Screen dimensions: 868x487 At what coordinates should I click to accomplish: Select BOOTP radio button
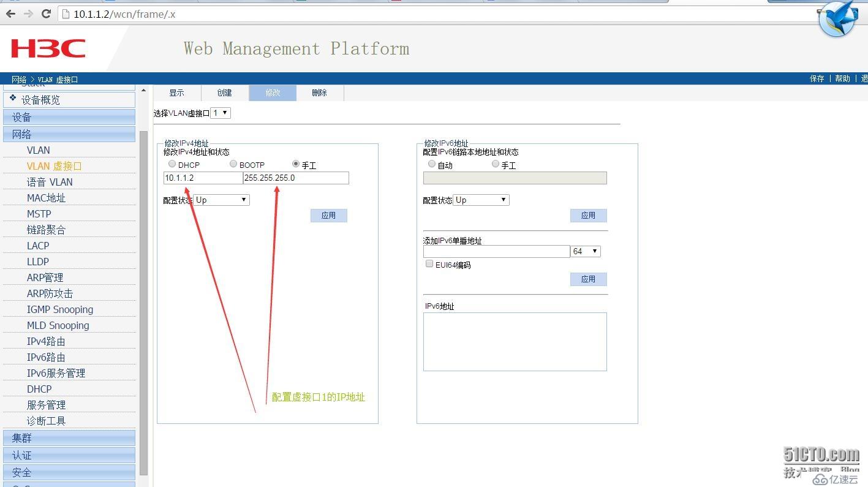(x=233, y=164)
